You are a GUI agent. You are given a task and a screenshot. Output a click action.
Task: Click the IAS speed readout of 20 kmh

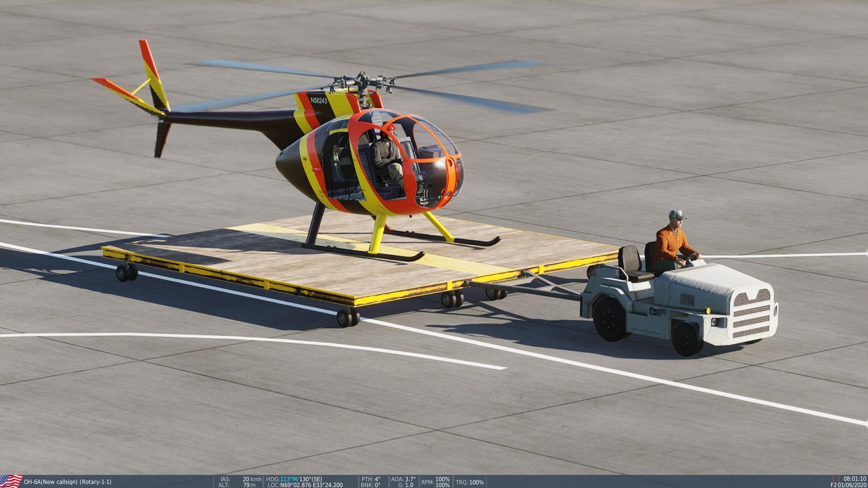tap(252, 479)
